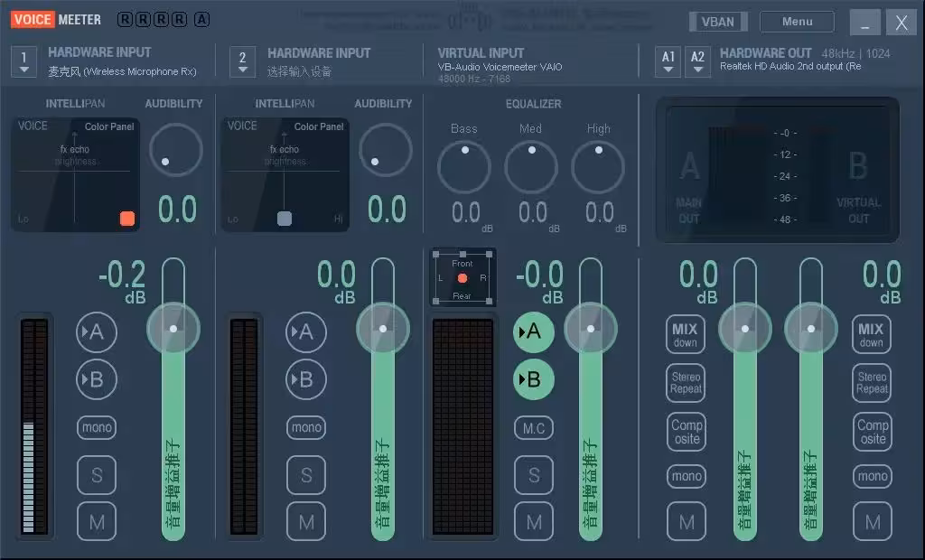Viewport: 925px width, 560px height.
Task: Solo Hardware Input 2
Action: 306,475
